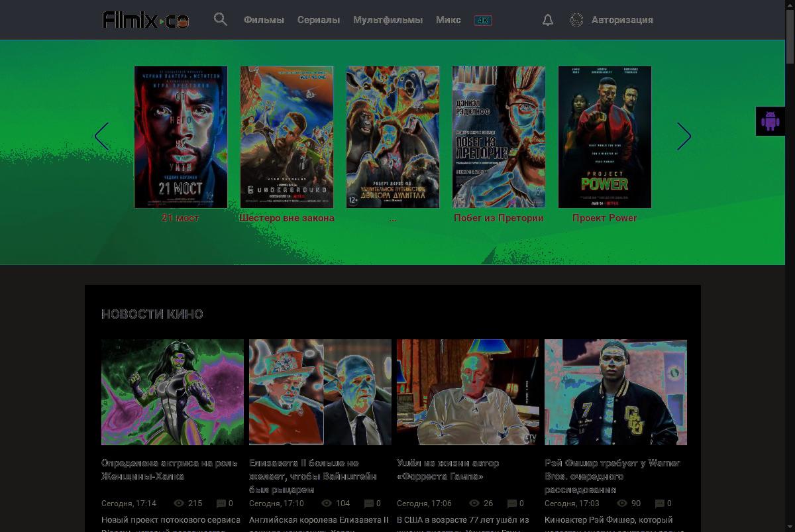This screenshot has height=532, width=795.
Task: Show next movies with right carousel arrow
Action: tap(684, 136)
